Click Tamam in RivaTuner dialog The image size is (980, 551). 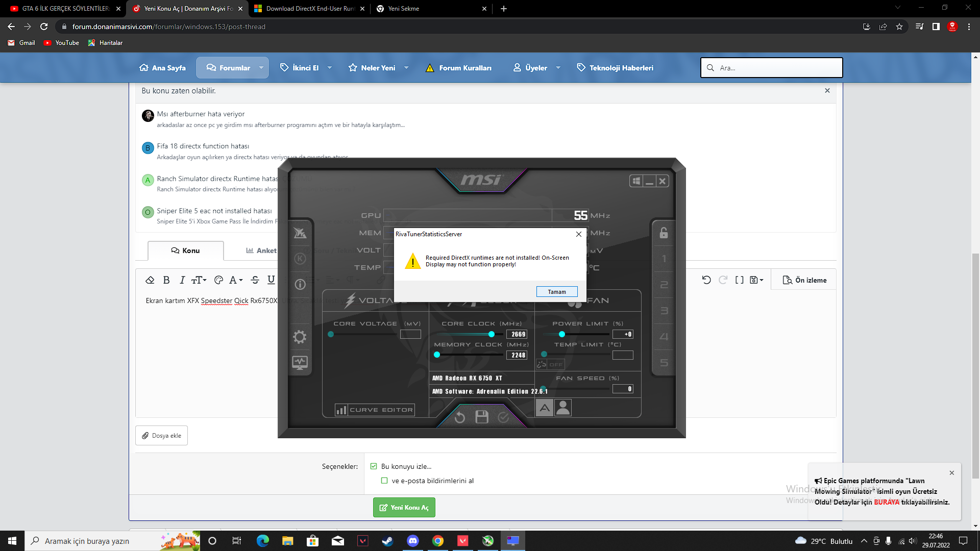point(557,292)
